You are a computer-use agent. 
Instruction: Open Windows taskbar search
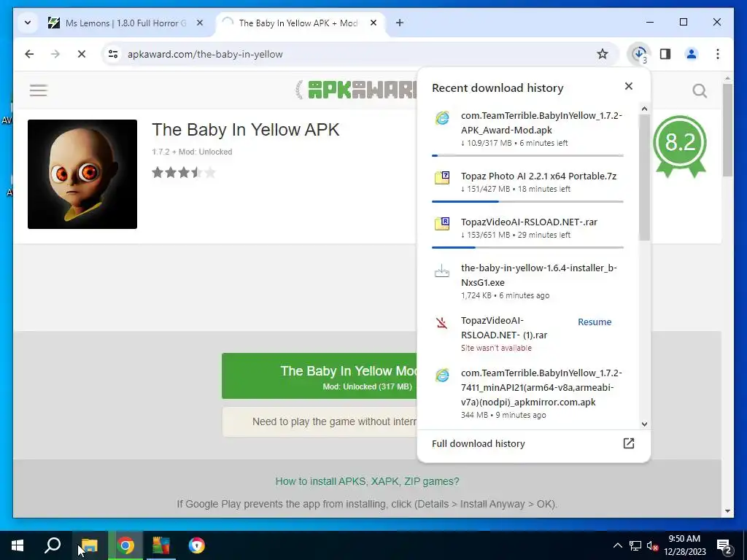[x=53, y=545]
